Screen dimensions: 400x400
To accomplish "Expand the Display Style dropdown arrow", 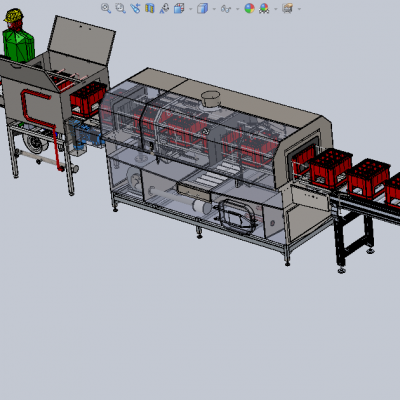I will (x=214, y=9).
